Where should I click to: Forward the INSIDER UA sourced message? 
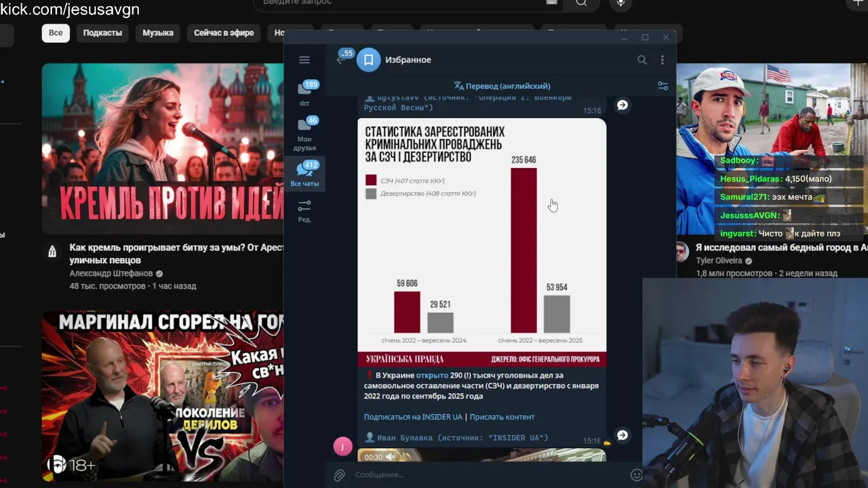(622, 435)
